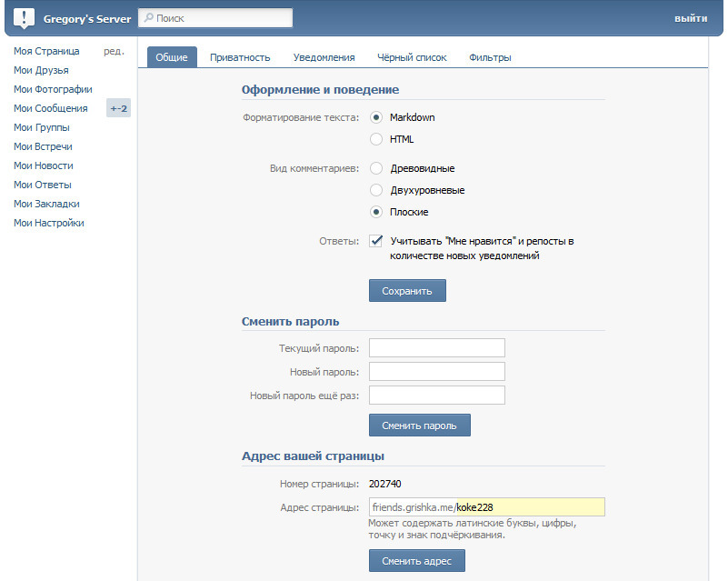This screenshot has width=728, height=581.
Task: Choose Двухуровневые comments view
Action: [x=376, y=190]
